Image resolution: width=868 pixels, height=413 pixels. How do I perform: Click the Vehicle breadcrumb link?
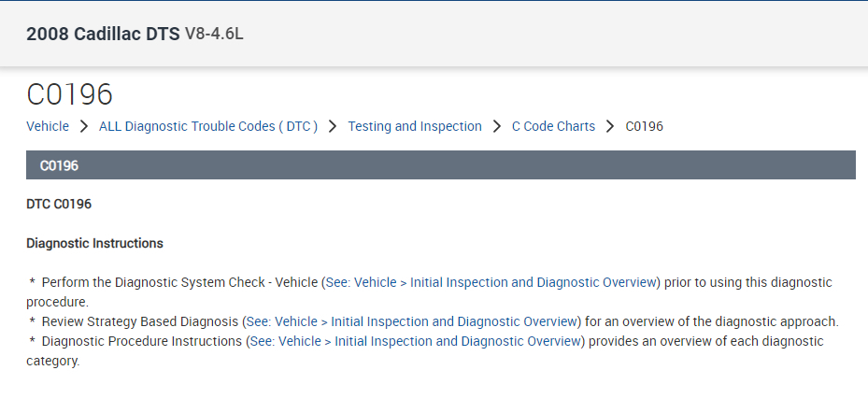48,126
